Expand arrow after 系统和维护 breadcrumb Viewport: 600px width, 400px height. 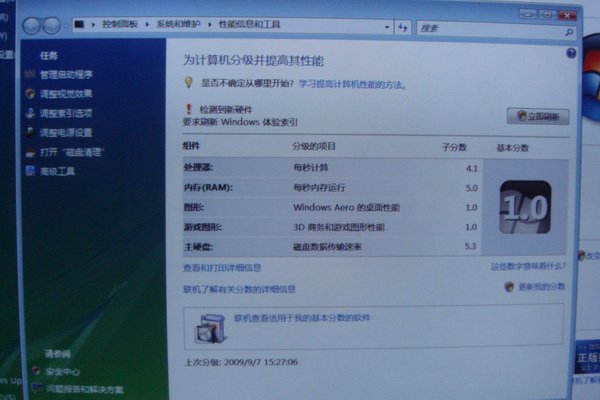(x=209, y=24)
